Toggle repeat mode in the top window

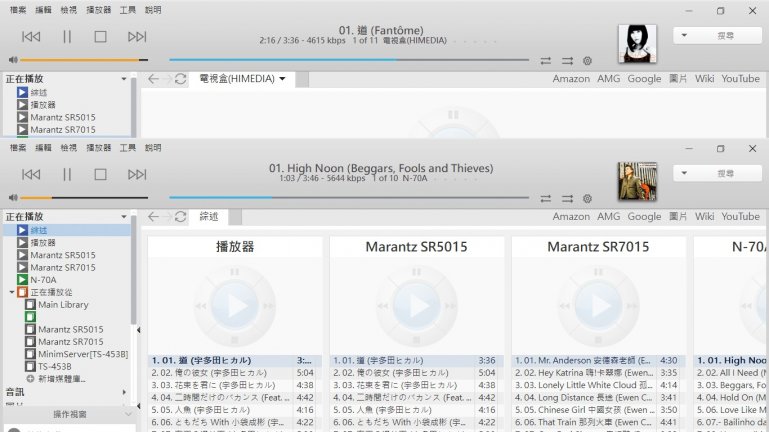coord(546,61)
